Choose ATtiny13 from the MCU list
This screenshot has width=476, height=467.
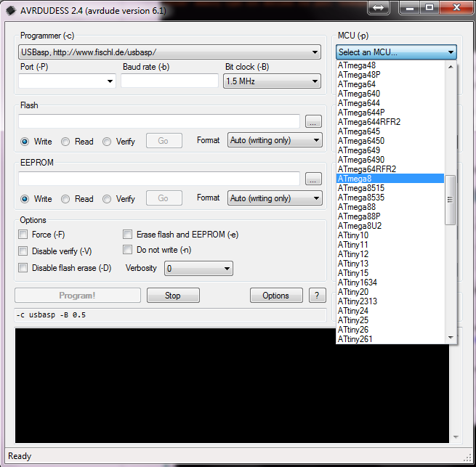(390, 264)
